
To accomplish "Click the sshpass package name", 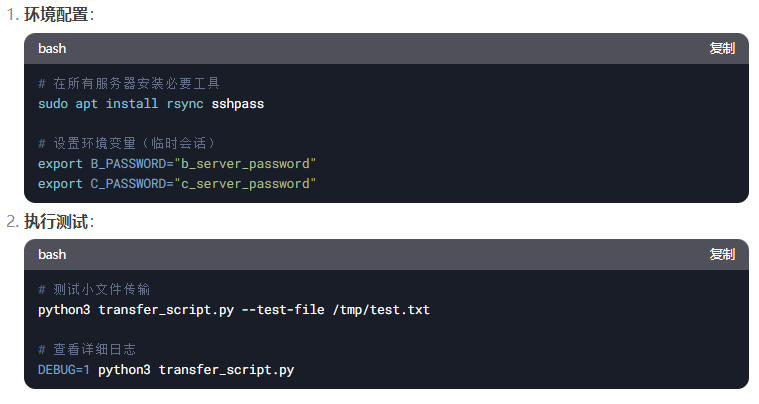I will point(238,103).
